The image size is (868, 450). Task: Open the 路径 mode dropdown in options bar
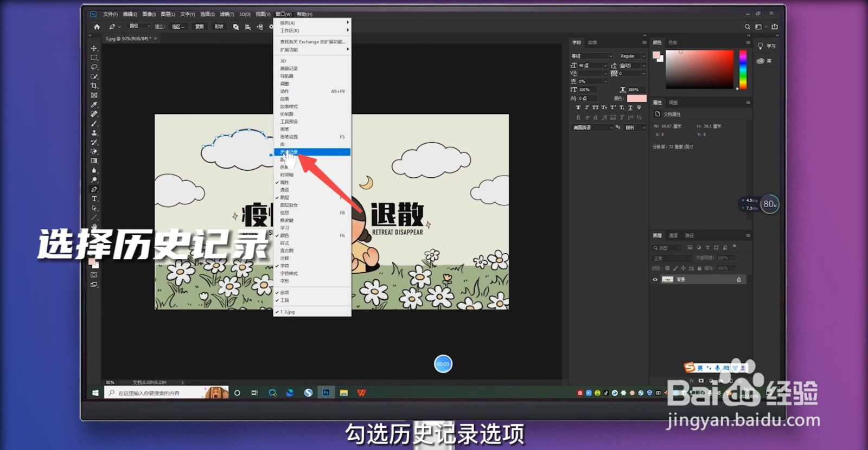click(139, 26)
